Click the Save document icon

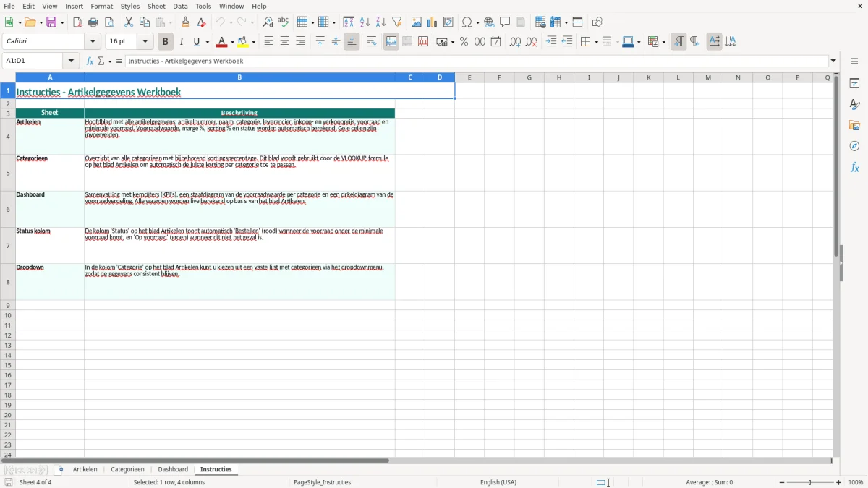point(51,22)
